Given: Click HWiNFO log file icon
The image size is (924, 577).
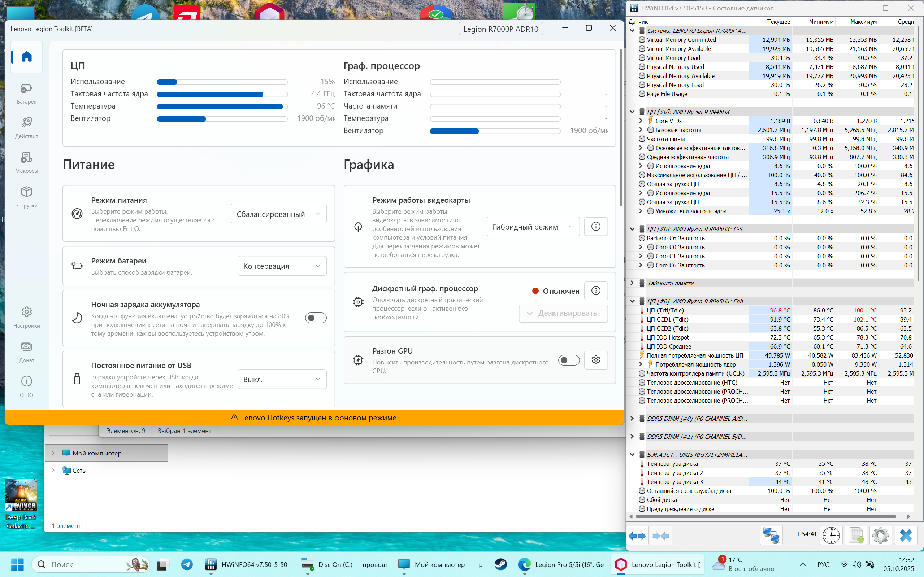Looking at the screenshot, I should [x=856, y=536].
